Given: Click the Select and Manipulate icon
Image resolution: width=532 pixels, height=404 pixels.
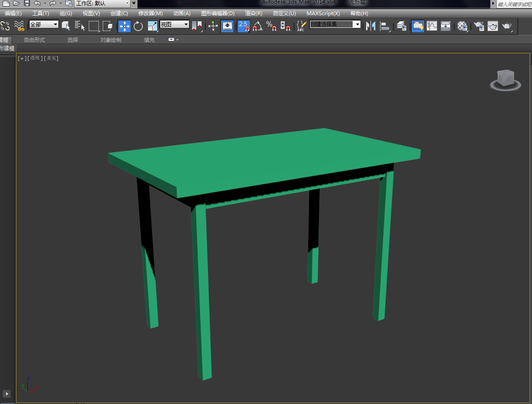Looking at the screenshot, I should coord(213,26).
